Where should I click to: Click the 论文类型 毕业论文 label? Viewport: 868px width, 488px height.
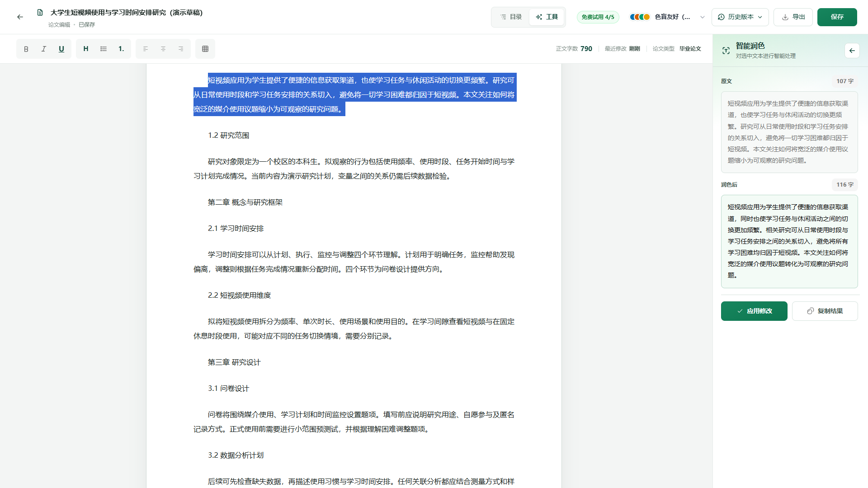tap(677, 49)
